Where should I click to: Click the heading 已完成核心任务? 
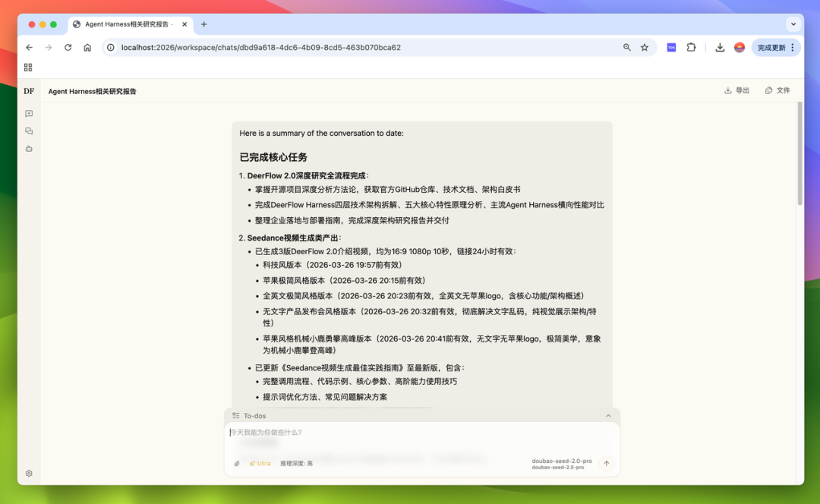tap(273, 157)
